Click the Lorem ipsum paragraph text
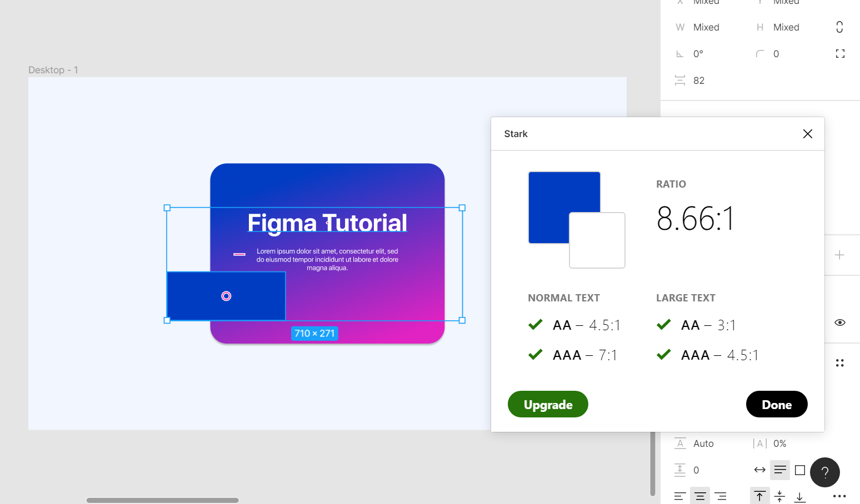This screenshot has height=504, width=860. [x=327, y=259]
